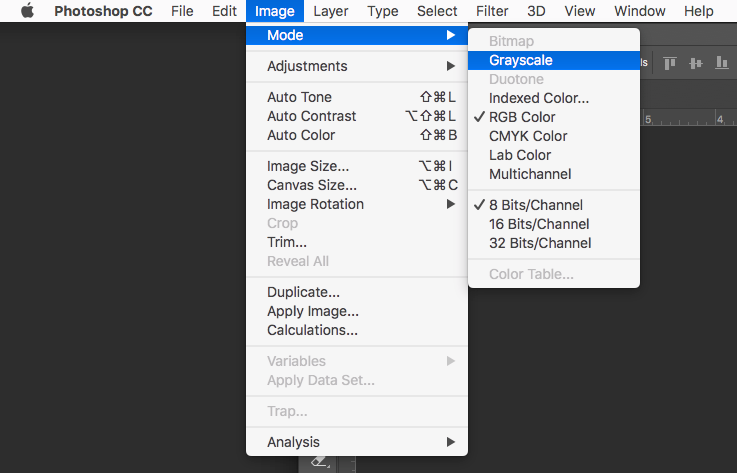This screenshot has height=473, width=737.
Task: Open the Filter menu
Action: (x=492, y=11)
